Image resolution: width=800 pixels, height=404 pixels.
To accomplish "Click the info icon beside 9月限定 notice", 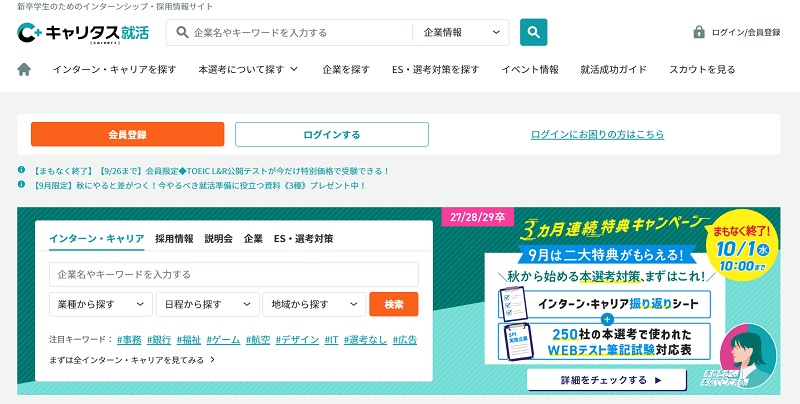I will 21,185.
